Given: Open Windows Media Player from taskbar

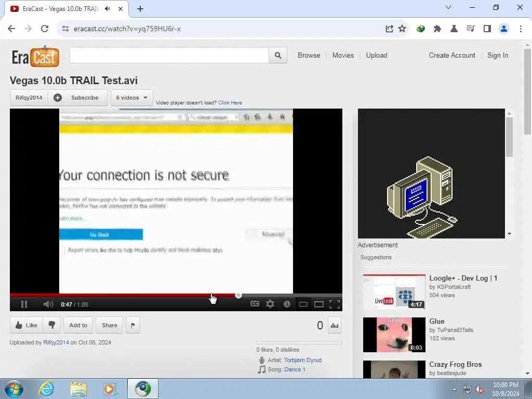Looking at the screenshot, I should [x=110, y=389].
